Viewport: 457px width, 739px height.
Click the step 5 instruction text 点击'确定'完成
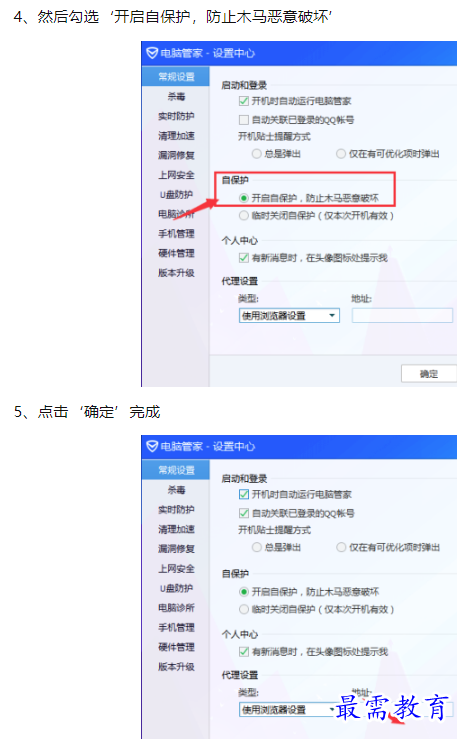tap(99, 412)
